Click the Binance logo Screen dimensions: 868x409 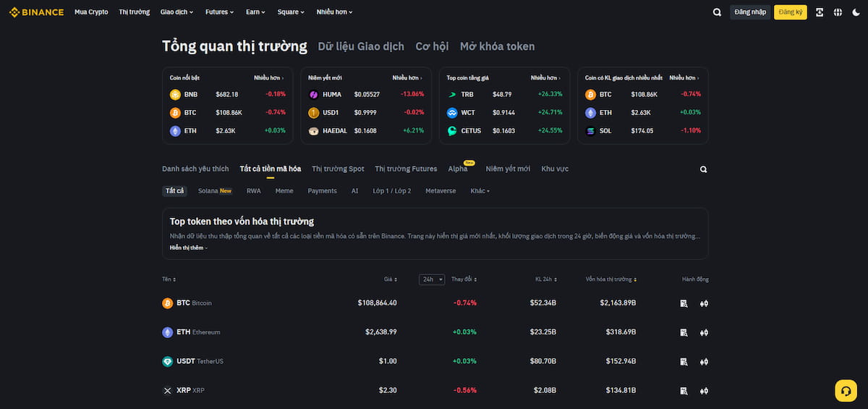(36, 12)
